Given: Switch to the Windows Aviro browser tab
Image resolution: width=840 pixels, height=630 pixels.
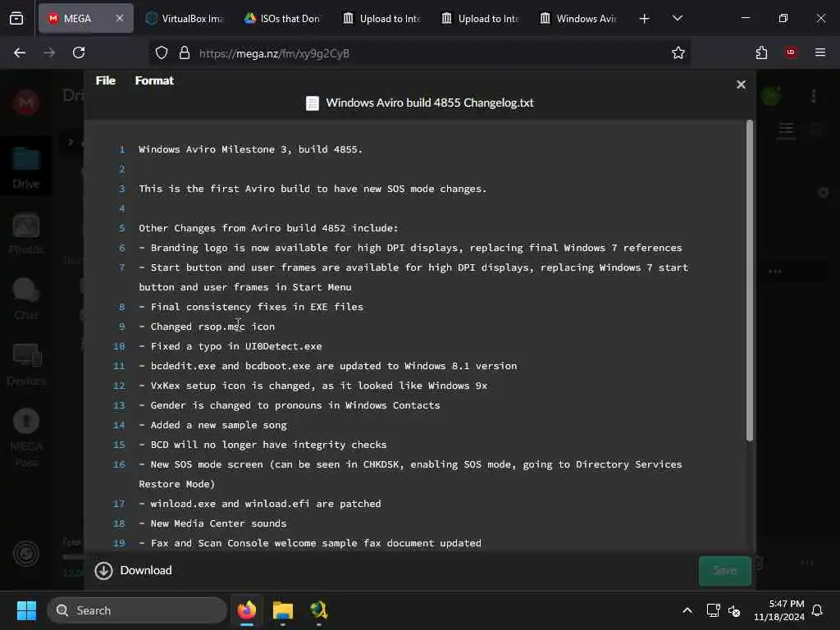Looking at the screenshot, I should point(578,18).
